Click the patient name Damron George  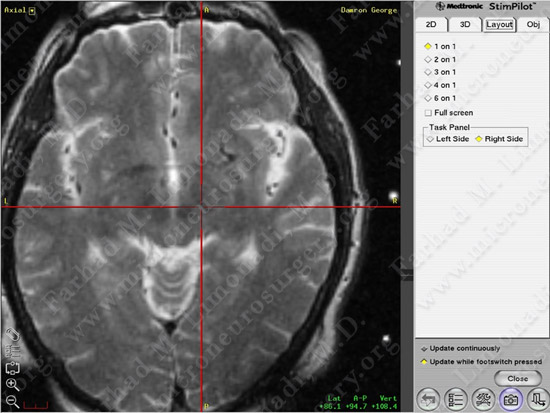tap(369, 10)
